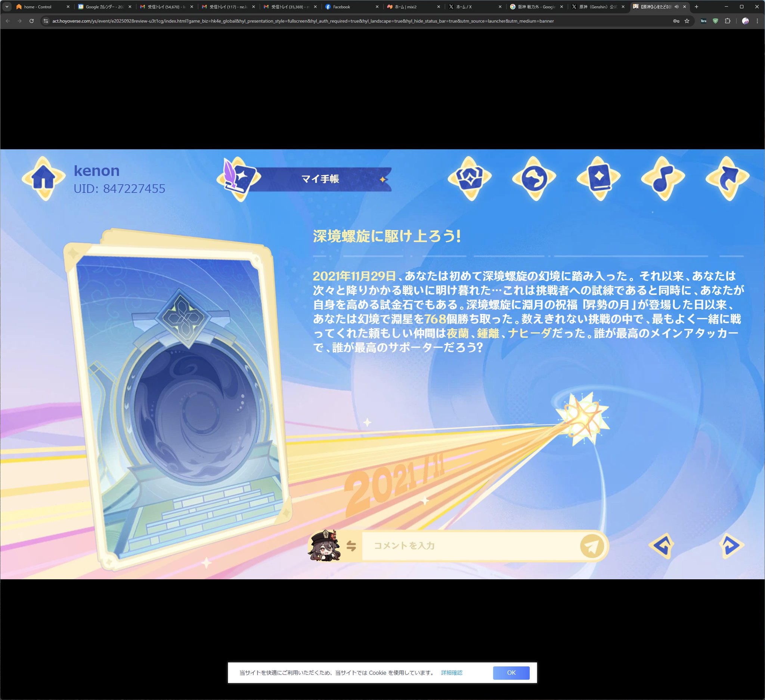Open the book with star icon

pyautogui.click(x=598, y=178)
